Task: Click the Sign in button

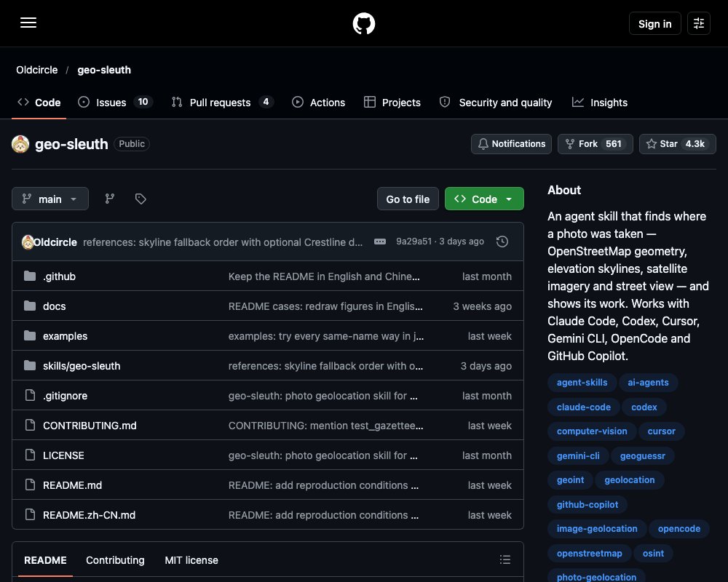Action: (654, 23)
